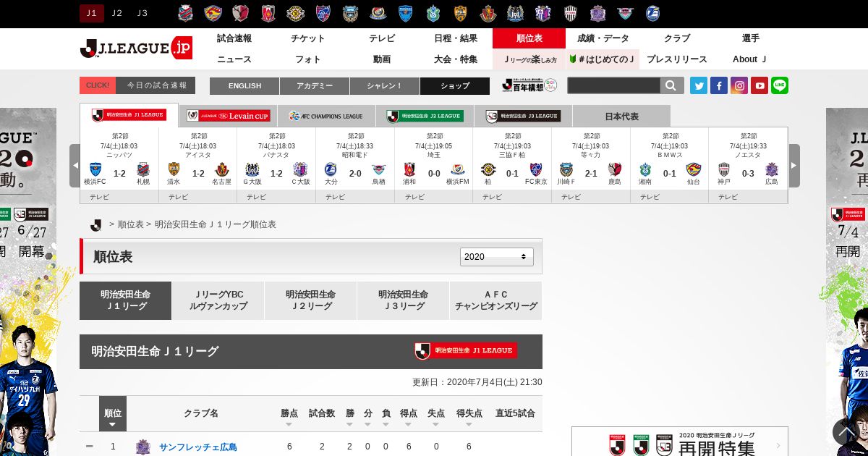Viewport: 868px width, 456px height.
Task: Open the サンフレッチェ広島 club link
Action: [198, 447]
